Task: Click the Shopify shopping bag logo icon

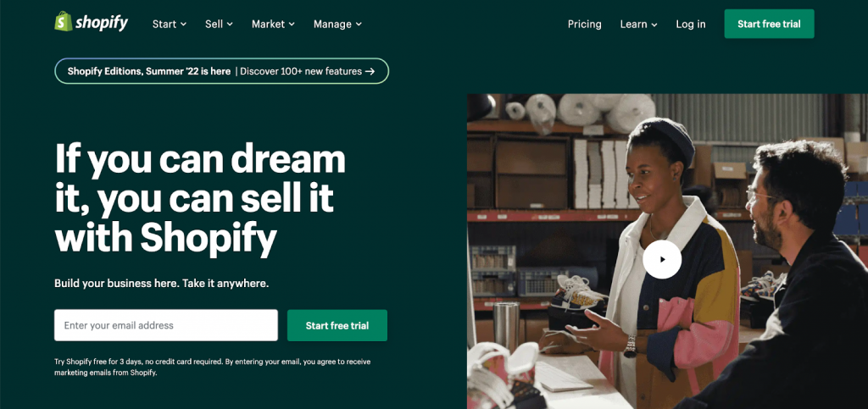Action: pos(64,21)
